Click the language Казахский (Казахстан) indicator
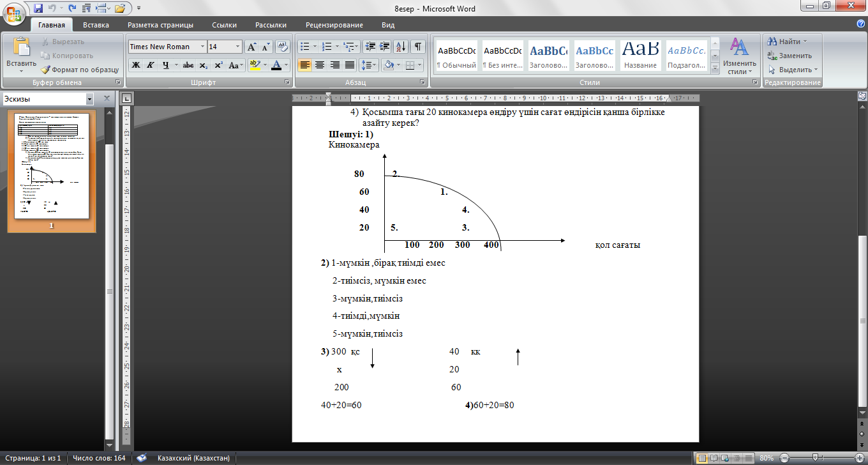Screen dimensions: 868x465 pyautogui.click(x=194, y=458)
